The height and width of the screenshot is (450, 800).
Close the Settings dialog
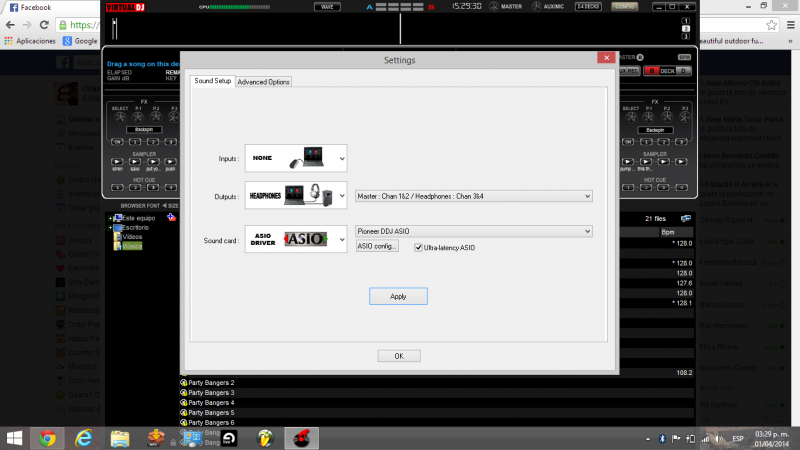point(606,58)
